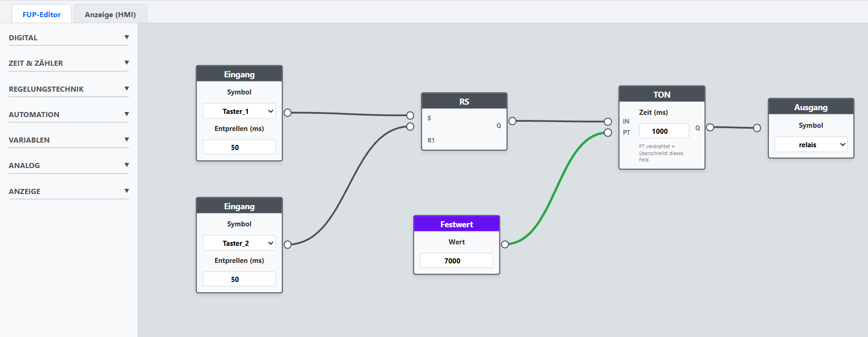Click the RS block Q output port
Viewport: 868px width, 337px height.
coord(512,121)
